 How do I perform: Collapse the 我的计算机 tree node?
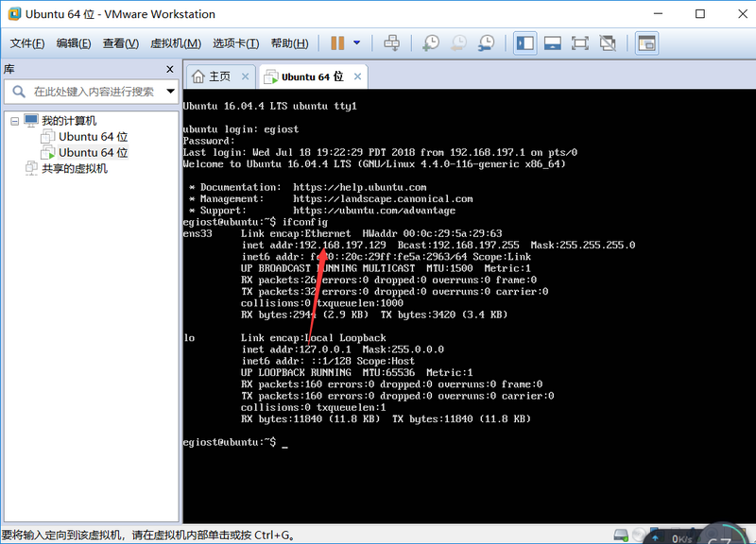coord(15,121)
